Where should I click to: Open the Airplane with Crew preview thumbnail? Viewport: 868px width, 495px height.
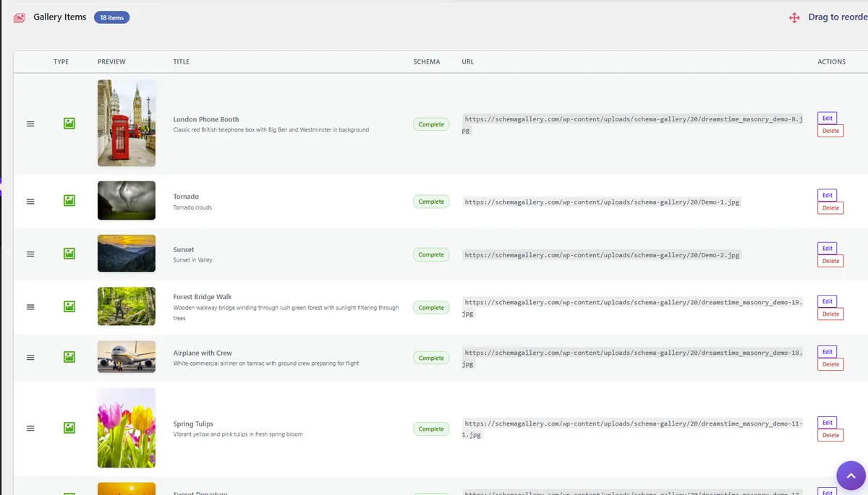click(x=127, y=356)
